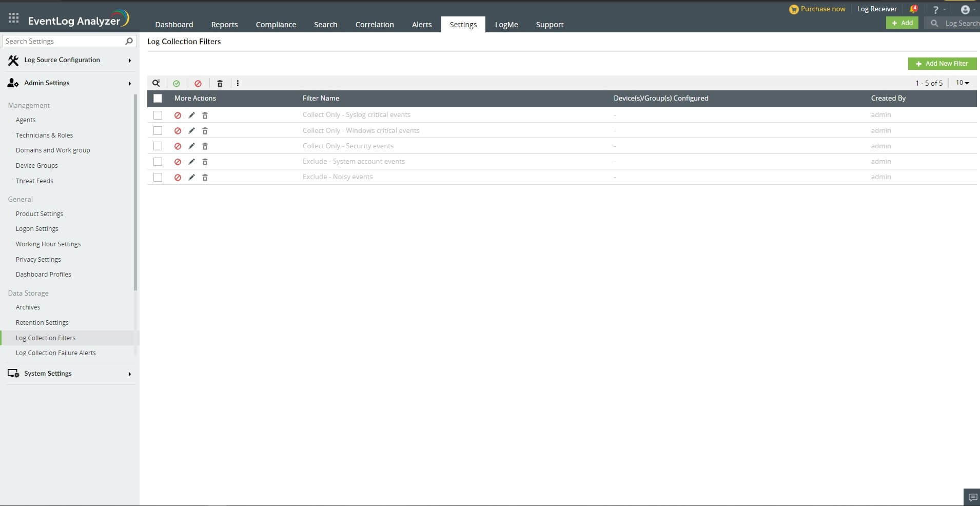Click the red disable filters icon in toolbar

click(198, 83)
